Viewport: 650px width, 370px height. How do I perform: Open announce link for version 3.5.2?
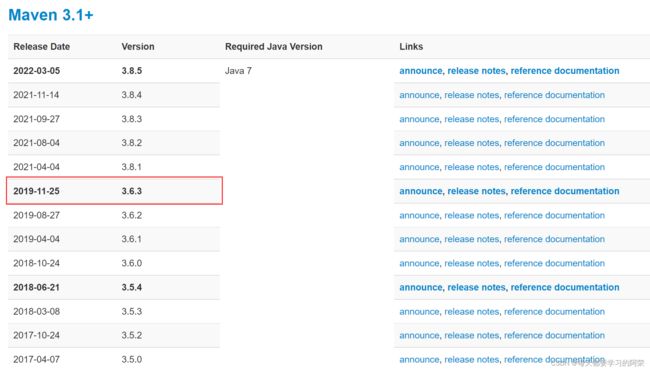(x=419, y=335)
